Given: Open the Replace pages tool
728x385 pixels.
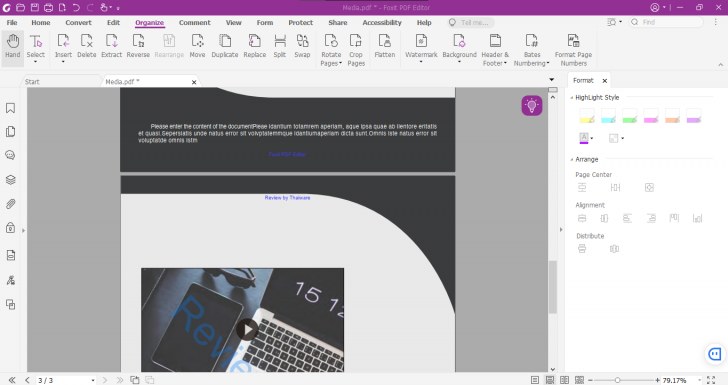Looking at the screenshot, I should click(254, 46).
